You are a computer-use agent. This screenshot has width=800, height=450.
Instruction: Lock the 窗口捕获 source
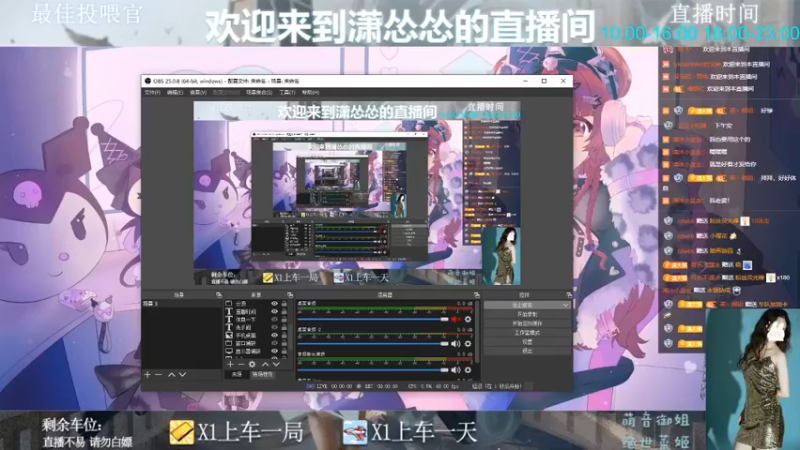pos(284,343)
